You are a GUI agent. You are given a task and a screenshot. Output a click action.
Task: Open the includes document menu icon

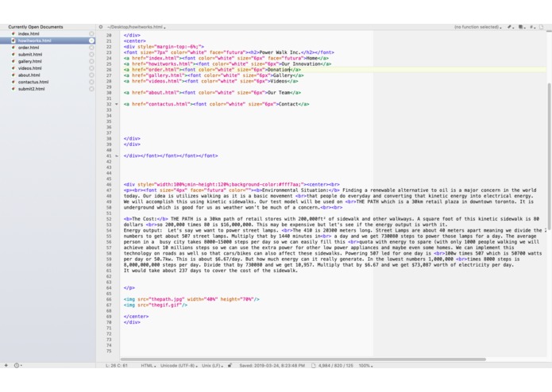pos(521,27)
